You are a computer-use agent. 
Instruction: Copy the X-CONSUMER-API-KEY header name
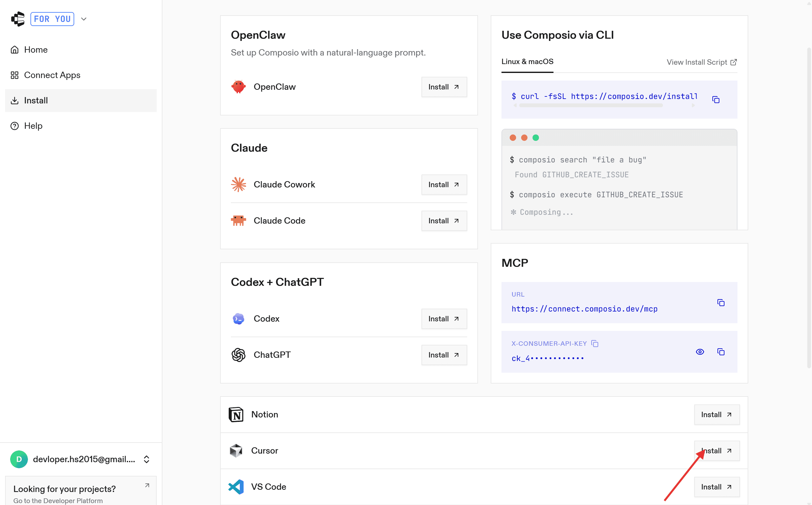click(595, 343)
